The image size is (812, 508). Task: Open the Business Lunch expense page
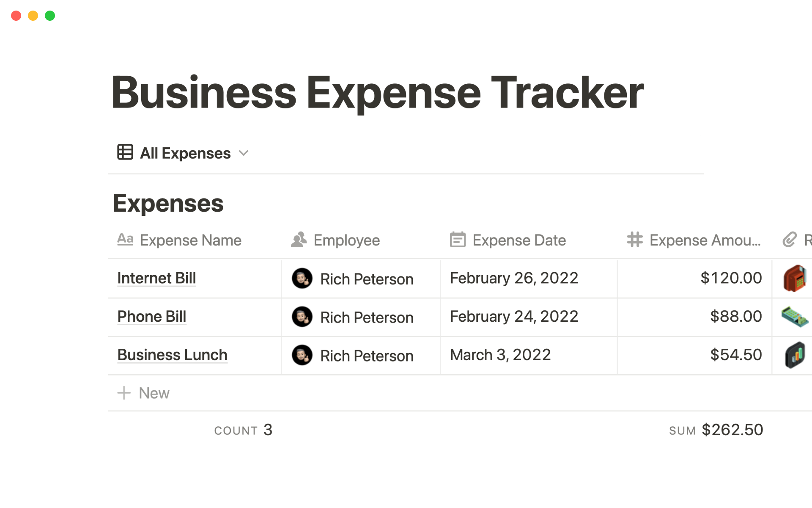[x=172, y=355]
